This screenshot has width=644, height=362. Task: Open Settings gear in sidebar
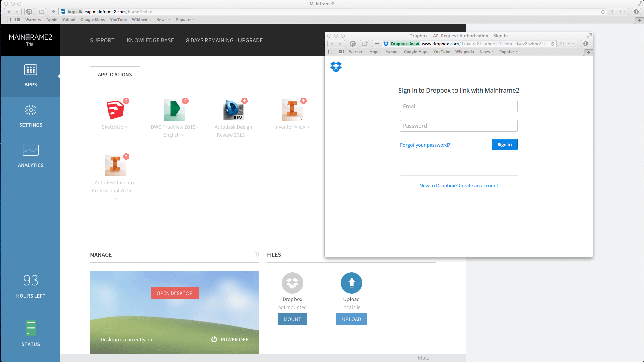point(31,110)
